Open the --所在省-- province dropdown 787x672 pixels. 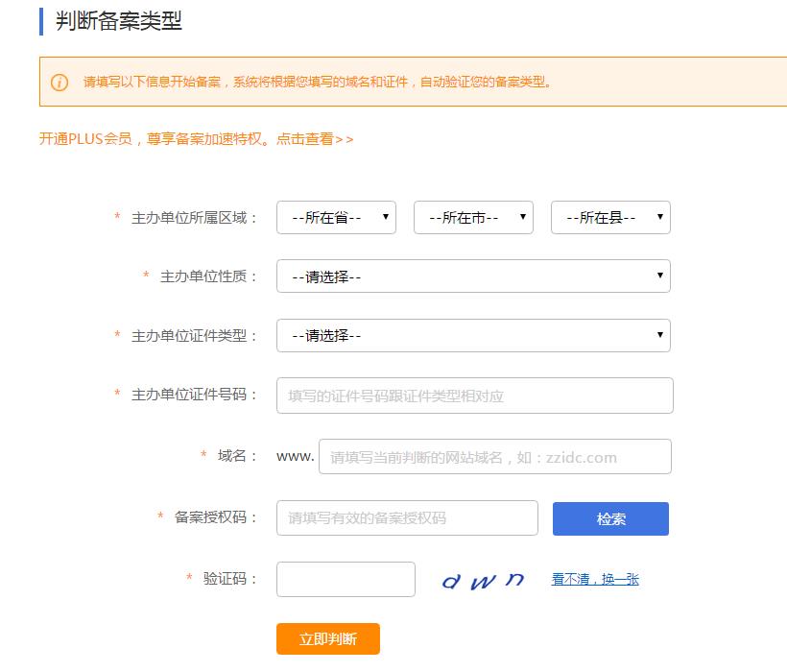pos(335,217)
